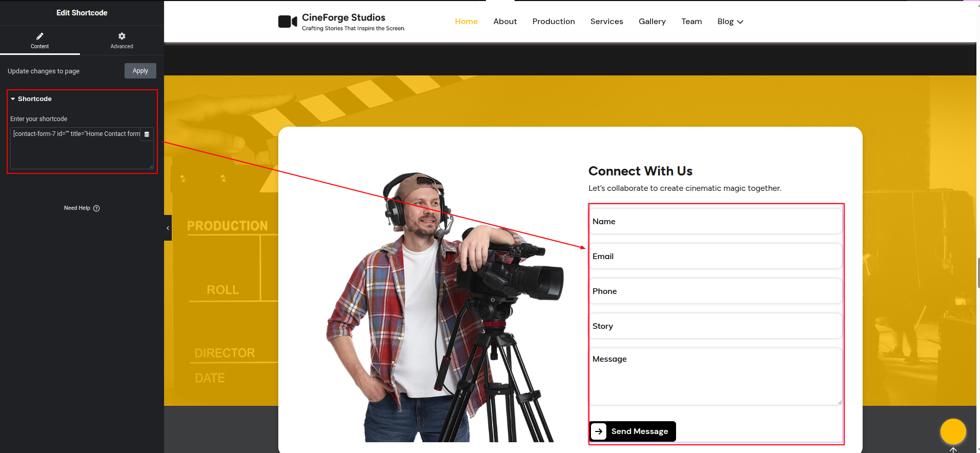980x453 pixels.
Task: Click the Message text area
Action: pyautogui.click(x=715, y=377)
